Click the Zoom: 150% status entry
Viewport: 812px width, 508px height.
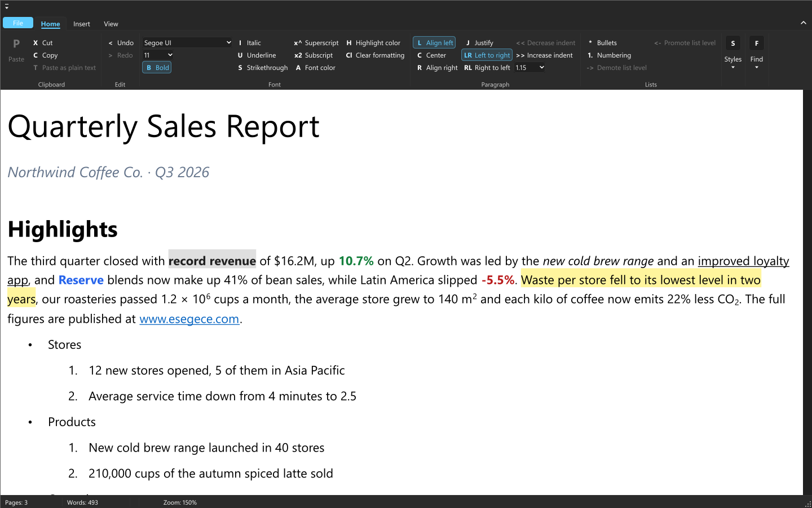(x=180, y=502)
